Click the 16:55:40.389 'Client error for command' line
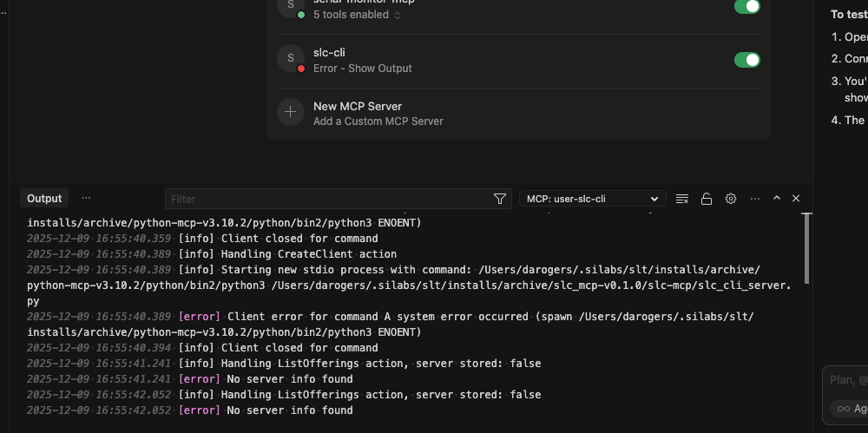 click(391, 325)
